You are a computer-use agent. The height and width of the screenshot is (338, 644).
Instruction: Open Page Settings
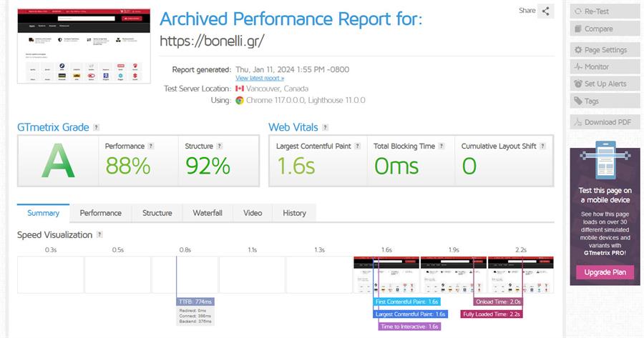coord(605,50)
